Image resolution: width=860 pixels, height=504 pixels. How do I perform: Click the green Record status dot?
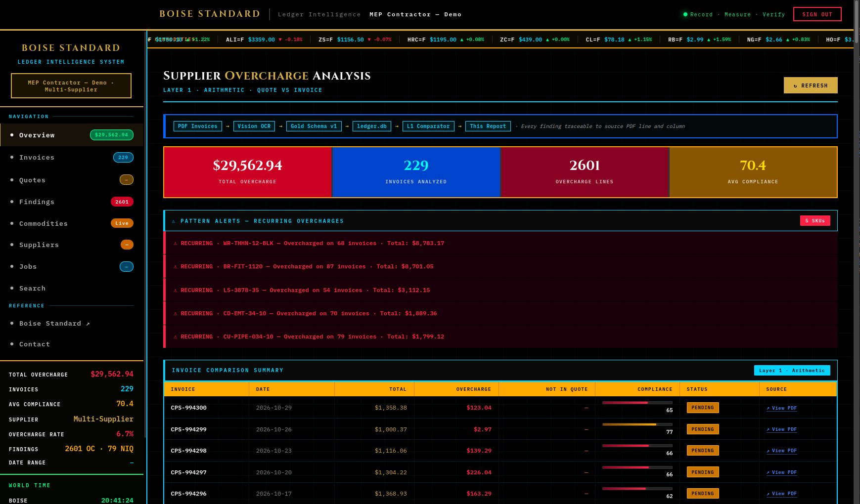pos(685,14)
